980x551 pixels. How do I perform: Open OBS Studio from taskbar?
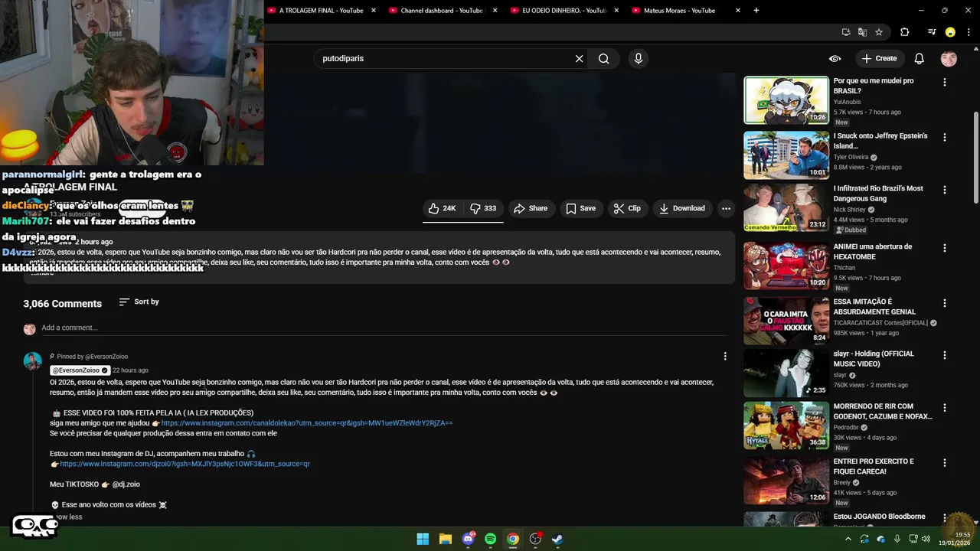coord(535,539)
